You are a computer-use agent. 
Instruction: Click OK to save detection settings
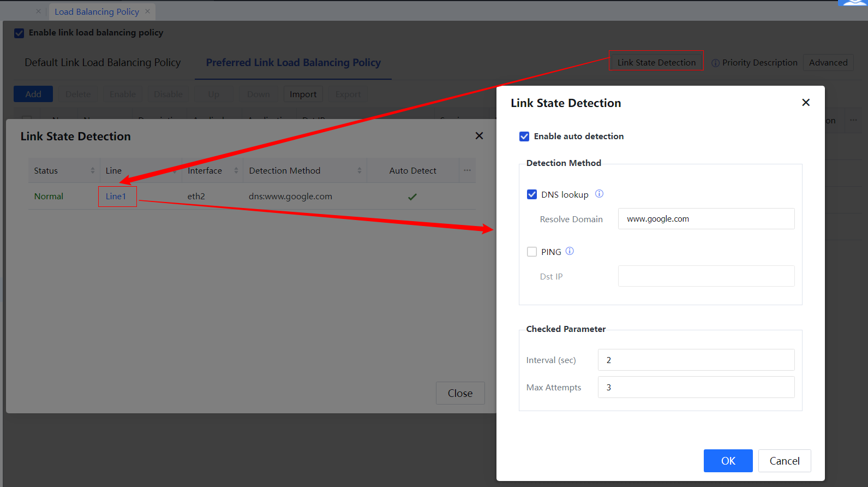click(x=728, y=461)
